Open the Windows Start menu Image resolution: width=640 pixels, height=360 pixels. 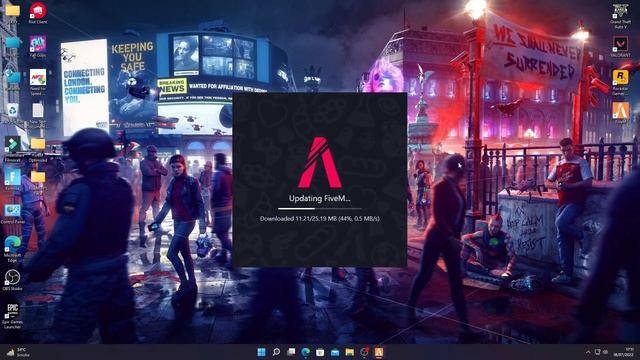(262, 352)
